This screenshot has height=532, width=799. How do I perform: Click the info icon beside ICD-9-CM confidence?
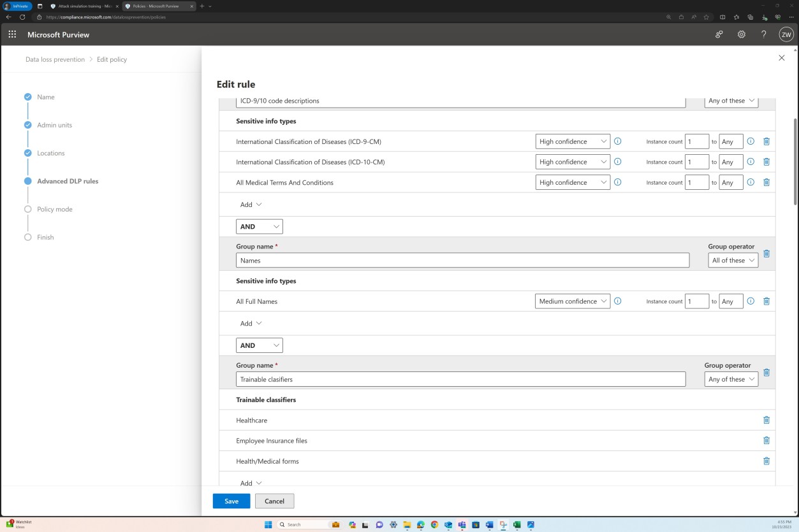coord(617,141)
